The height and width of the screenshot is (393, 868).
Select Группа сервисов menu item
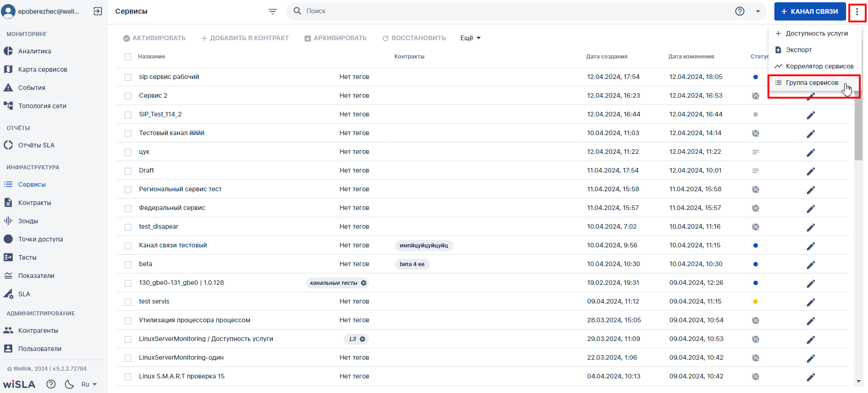coord(815,83)
